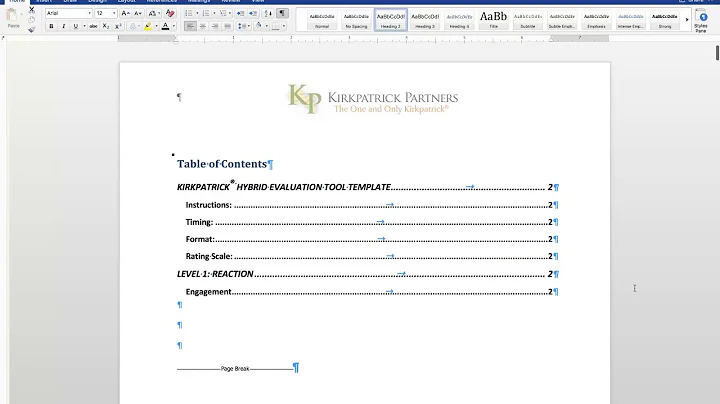
Task: Increase font size with grow font icon
Action: coord(125,13)
